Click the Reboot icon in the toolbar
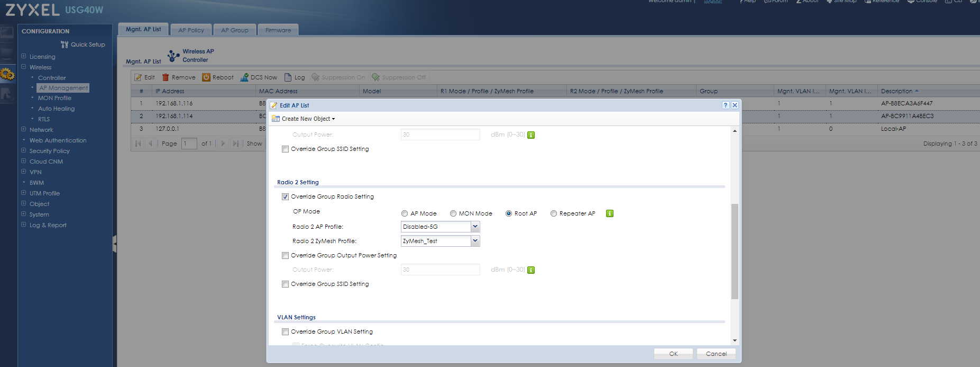This screenshot has width=980, height=367. coord(206,77)
